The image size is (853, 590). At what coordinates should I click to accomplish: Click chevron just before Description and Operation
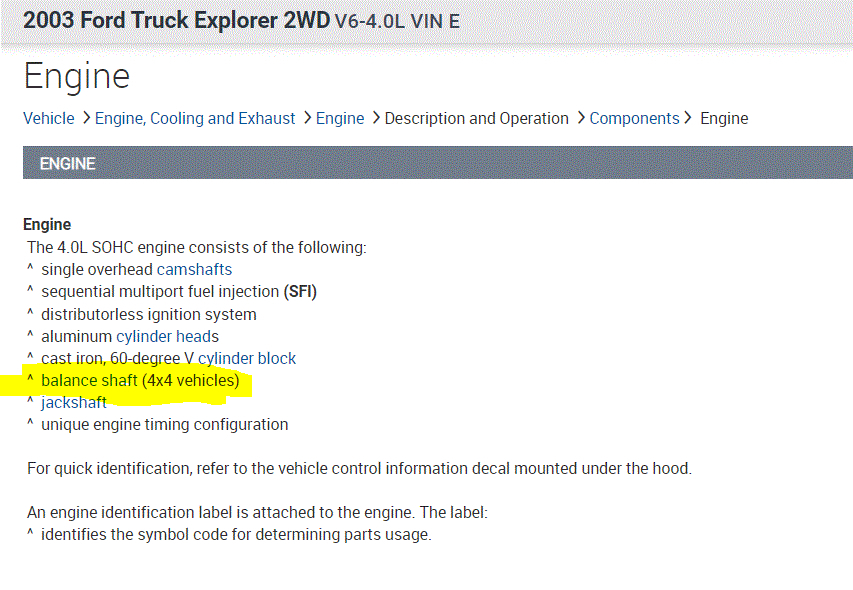tap(375, 118)
